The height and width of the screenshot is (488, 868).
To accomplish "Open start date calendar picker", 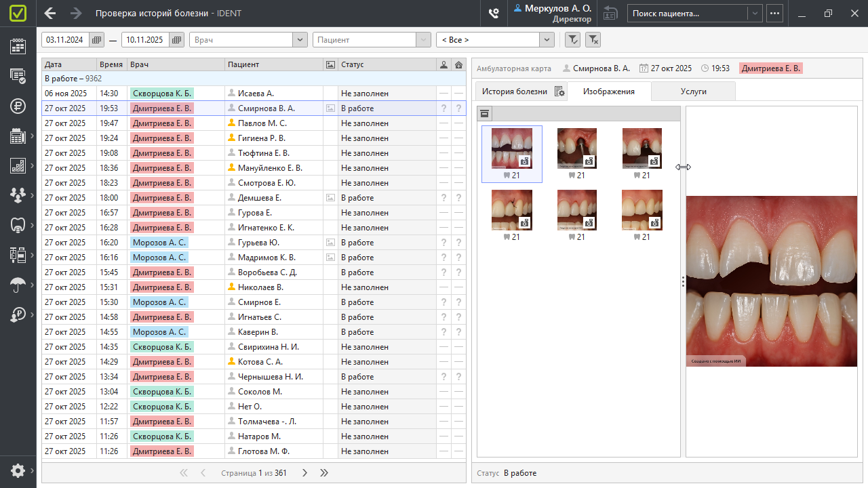I will 96,40.
